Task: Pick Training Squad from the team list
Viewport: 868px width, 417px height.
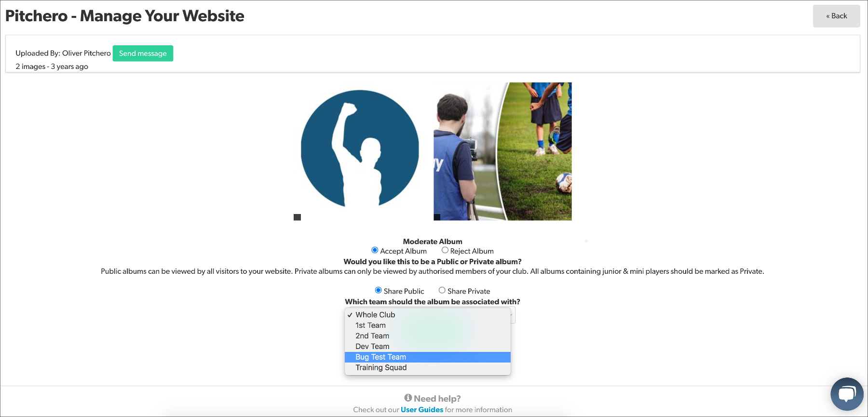Action: click(x=428, y=368)
